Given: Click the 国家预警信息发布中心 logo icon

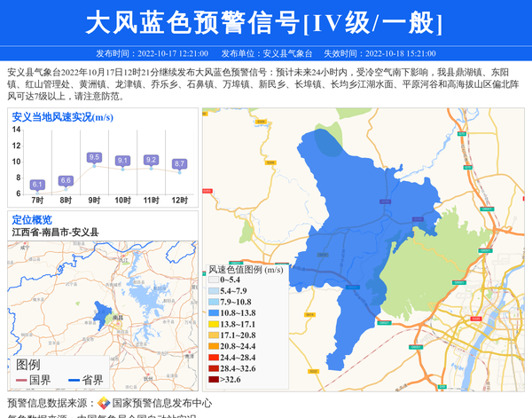Looking at the screenshot, I should (x=104, y=403).
